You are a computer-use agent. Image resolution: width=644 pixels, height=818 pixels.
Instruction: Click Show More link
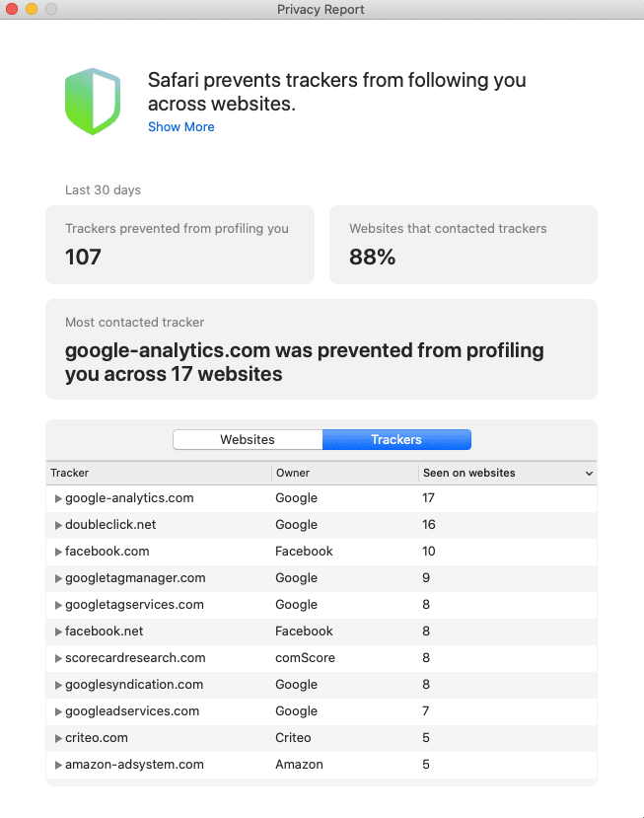pos(180,127)
